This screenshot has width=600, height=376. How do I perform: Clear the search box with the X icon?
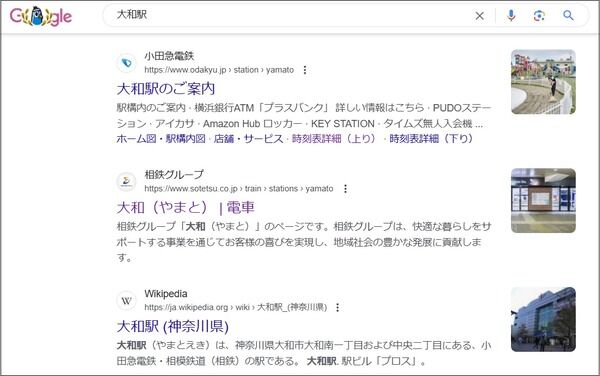pos(479,16)
